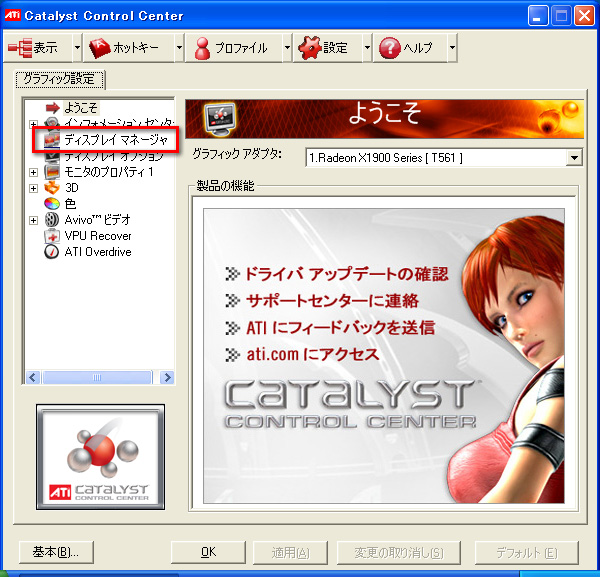
Task: Open the ホットキー dropdown arrow
Action: point(179,48)
